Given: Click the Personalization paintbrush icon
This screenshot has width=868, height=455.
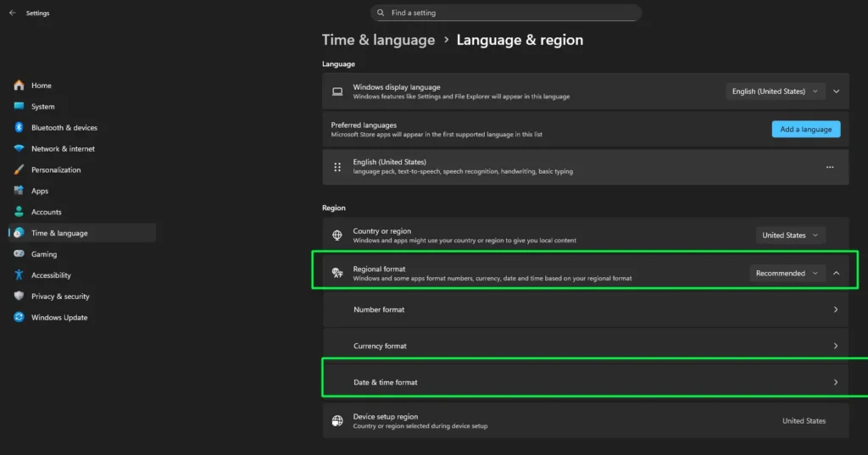Looking at the screenshot, I should pyautogui.click(x=19, y=169).
